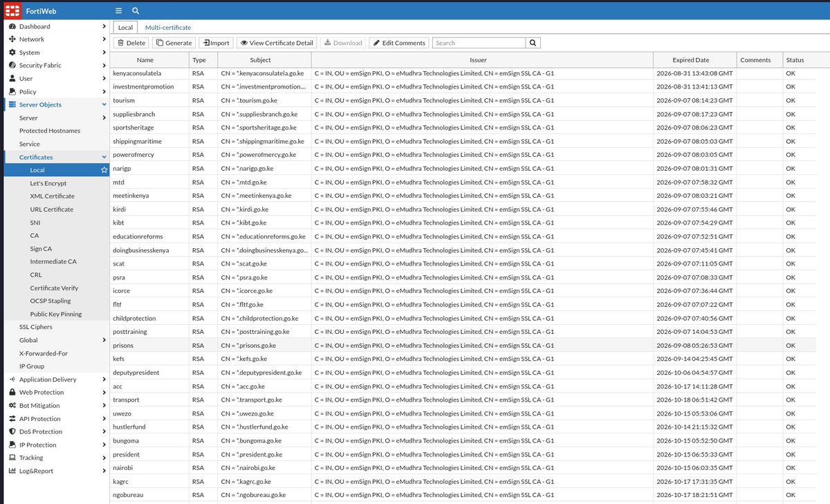This screenshot has width=830, height=504.
Task: Click the Bot Mitigation icon
Action: 12,406
